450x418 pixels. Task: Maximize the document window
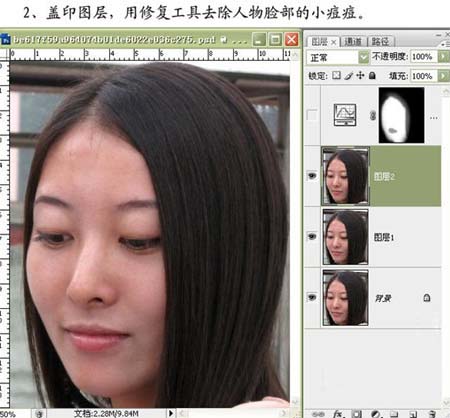pyautogui.click(x=275, y=40)
